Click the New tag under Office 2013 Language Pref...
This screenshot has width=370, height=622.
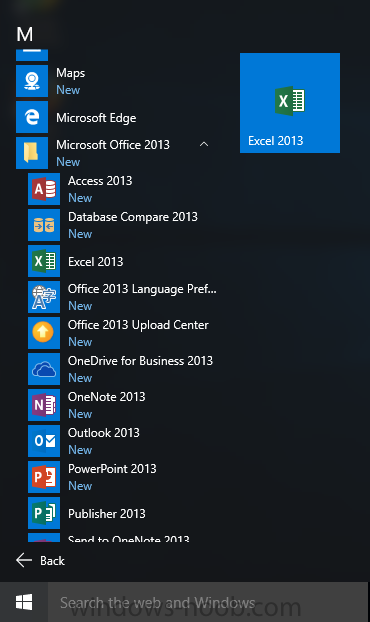[x=80, y=306]
